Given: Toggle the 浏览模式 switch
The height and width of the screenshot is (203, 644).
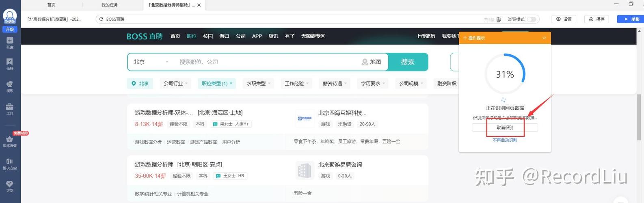Looking at the screenshot, I should 532,19.
